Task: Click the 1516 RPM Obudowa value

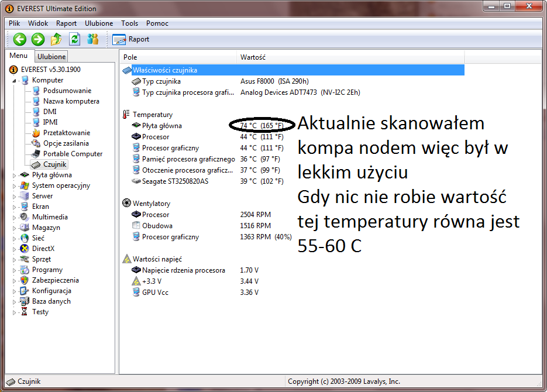Action: [x=255, y=226]
